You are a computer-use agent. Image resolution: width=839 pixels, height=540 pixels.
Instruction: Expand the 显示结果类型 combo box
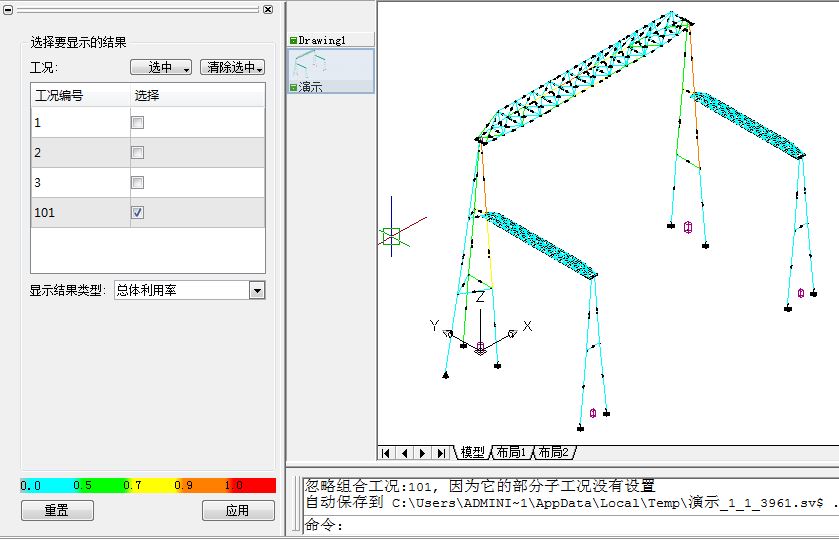pos(257,290)
